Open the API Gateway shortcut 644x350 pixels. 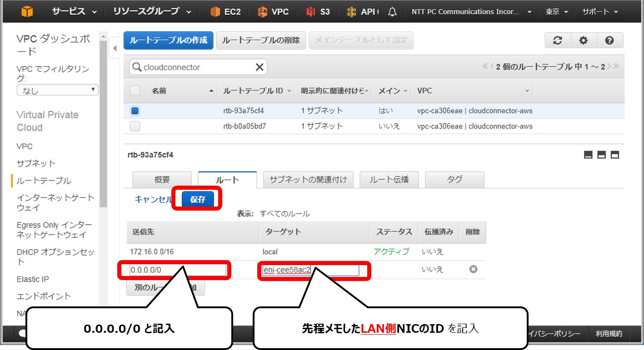pos(362,12)
